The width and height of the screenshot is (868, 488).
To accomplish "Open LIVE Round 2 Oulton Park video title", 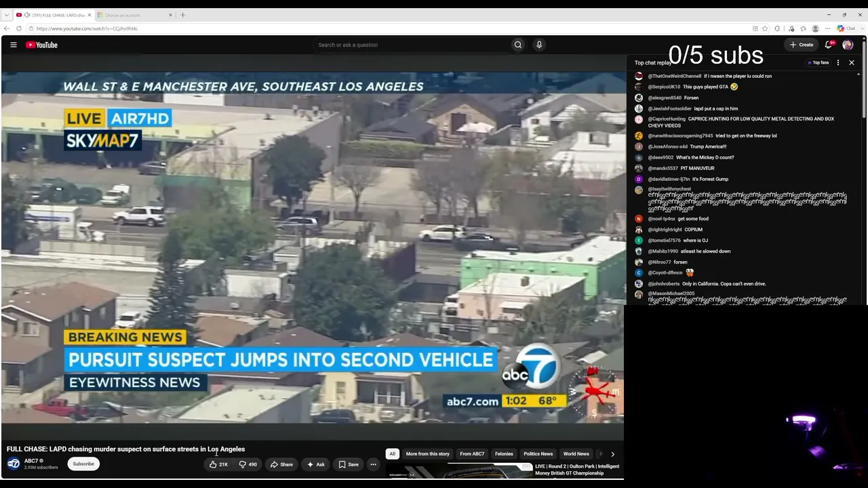I will [577, 470].
